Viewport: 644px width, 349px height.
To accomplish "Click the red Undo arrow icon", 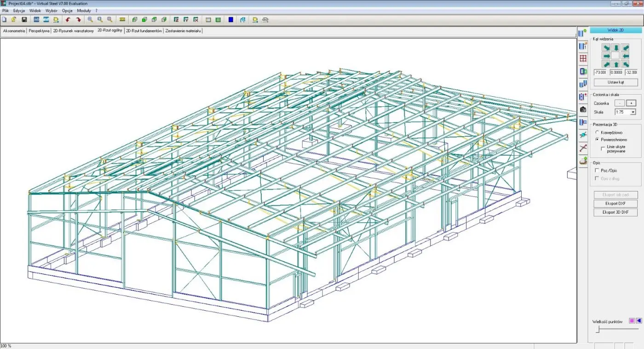I will 68,20.
